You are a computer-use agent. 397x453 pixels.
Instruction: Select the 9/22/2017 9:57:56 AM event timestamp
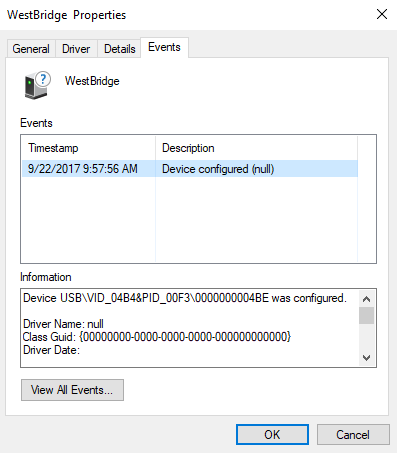point(83,169)
